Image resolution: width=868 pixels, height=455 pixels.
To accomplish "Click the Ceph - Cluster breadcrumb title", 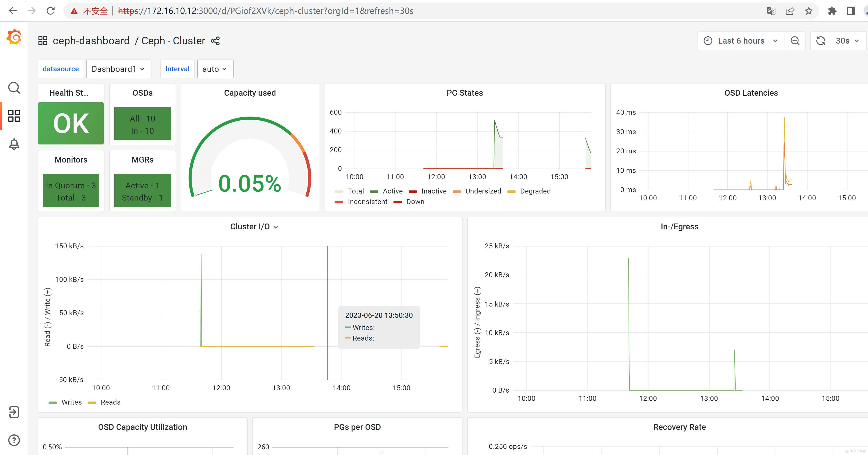I will point(173,41).
